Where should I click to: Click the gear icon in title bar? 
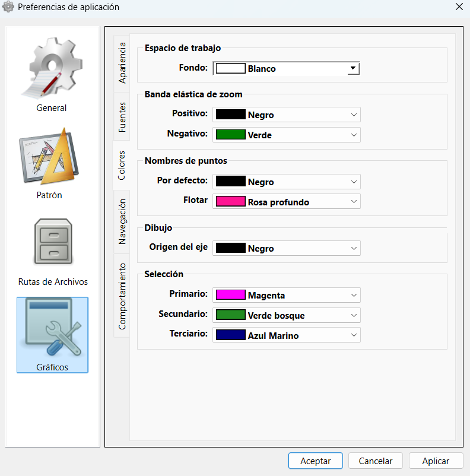(x=8, y=7)
